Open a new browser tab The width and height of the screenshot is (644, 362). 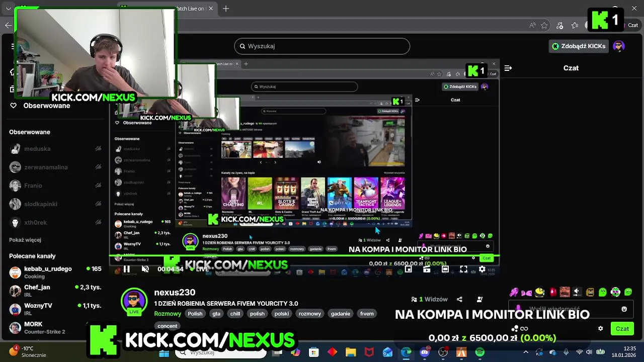[226, 9]
